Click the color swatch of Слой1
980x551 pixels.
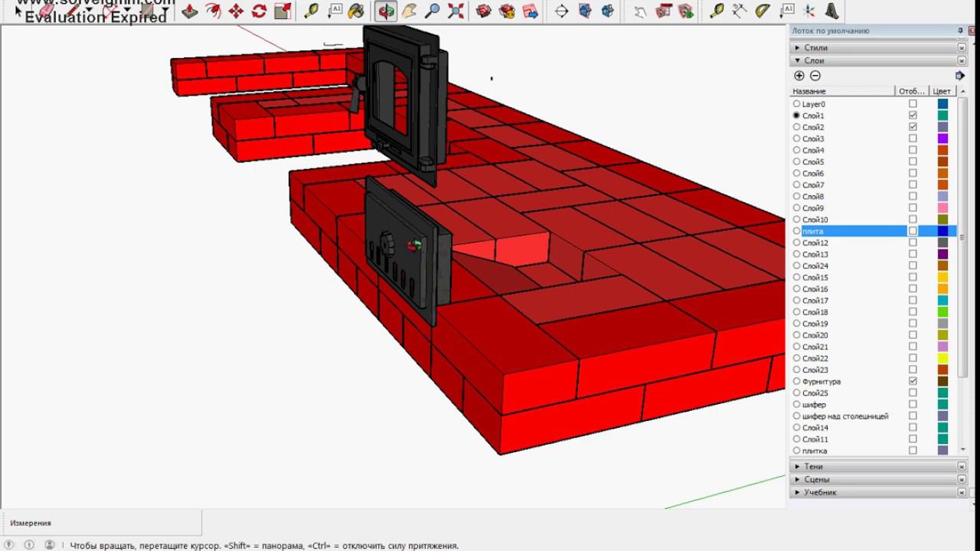point(942,116)
